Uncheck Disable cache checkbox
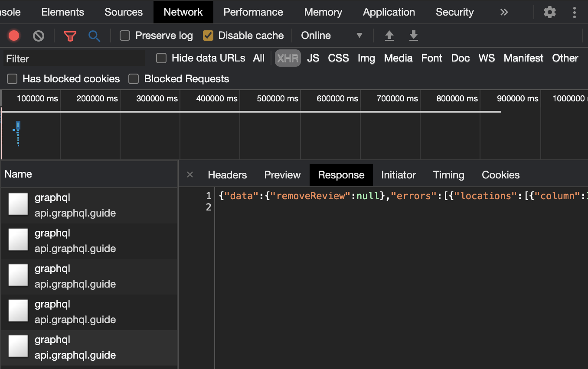Viewport: 588px width, 369px height. (x=208, y=36)
